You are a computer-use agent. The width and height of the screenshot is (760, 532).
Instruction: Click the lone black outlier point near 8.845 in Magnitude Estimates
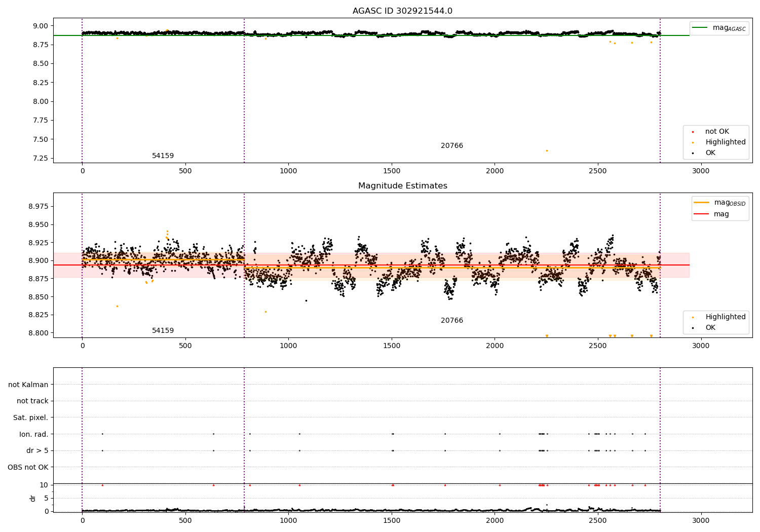(x=306, y=300)
